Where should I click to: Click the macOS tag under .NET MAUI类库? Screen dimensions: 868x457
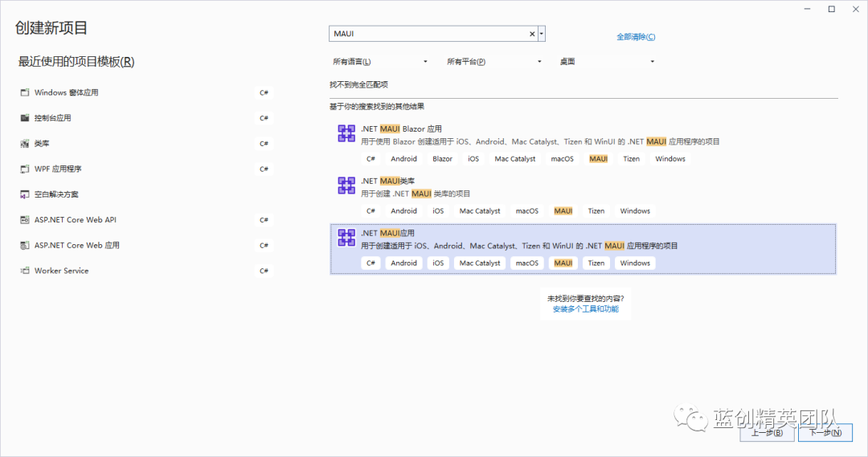[527, 210]
